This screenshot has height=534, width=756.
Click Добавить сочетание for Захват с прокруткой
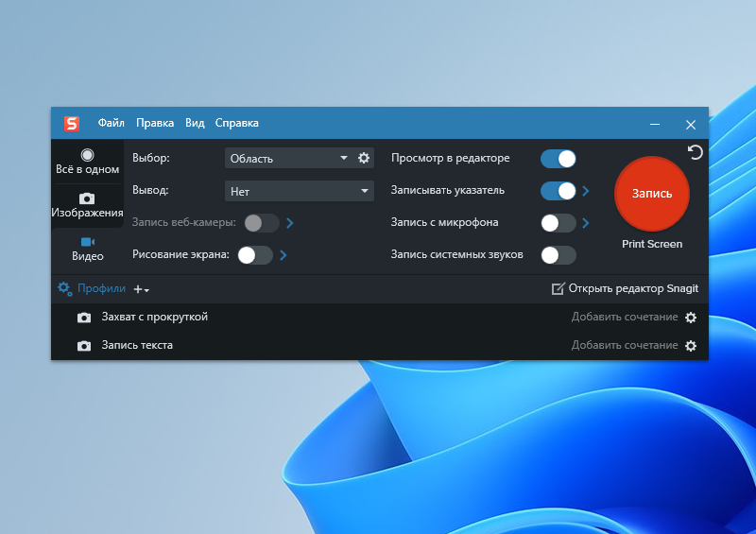(x=625, y=317)
